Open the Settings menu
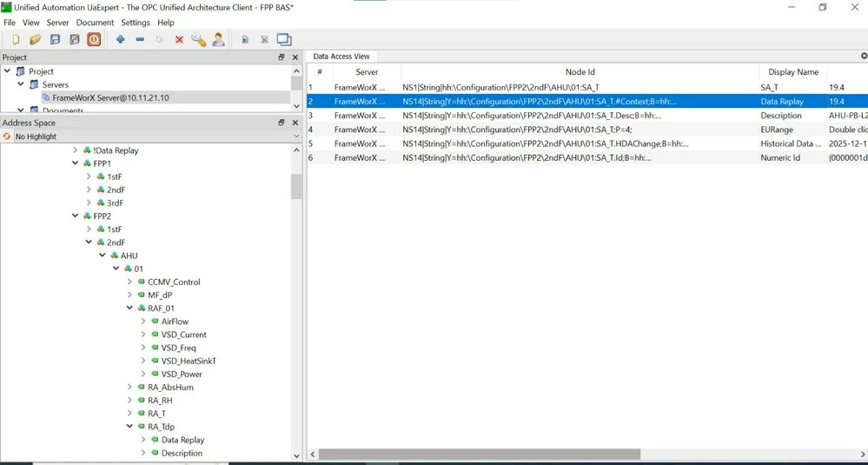This screenshot has width=868, height=465. pos(136,23)
